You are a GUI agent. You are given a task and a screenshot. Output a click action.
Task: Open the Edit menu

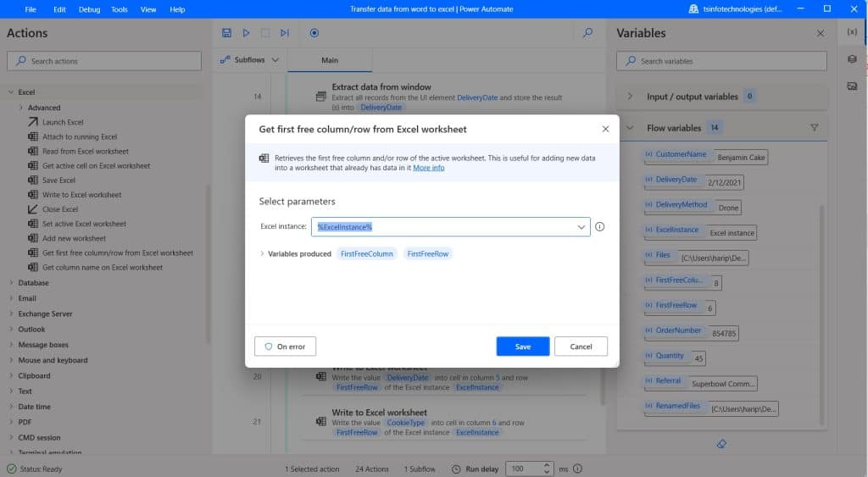(x=59, y=9)
